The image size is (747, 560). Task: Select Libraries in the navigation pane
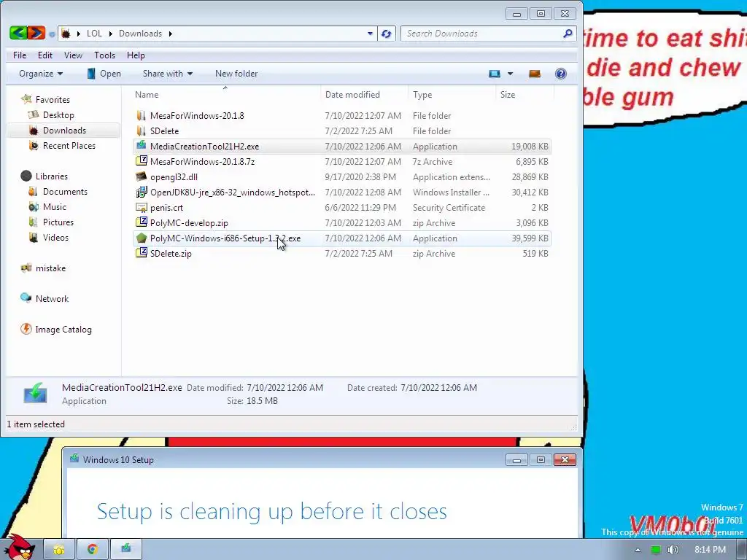click(52, 176)
